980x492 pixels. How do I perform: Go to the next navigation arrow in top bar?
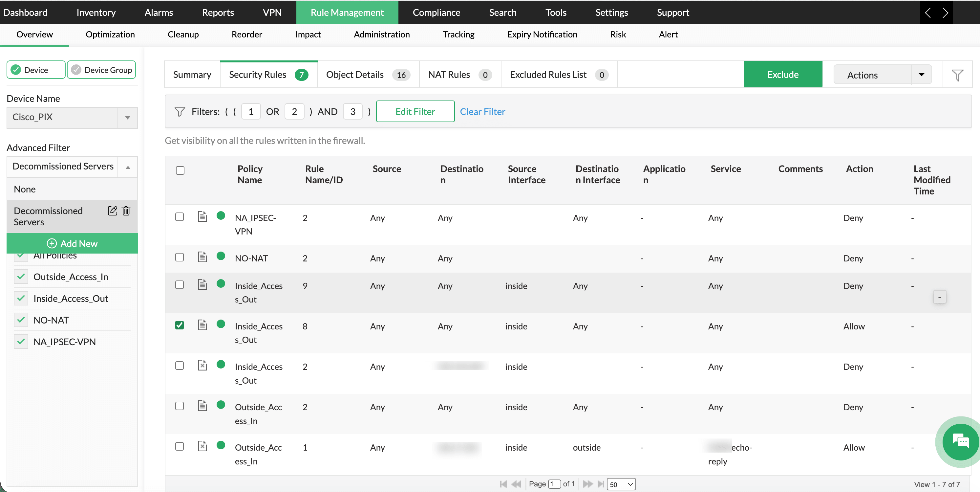point(945,12)
